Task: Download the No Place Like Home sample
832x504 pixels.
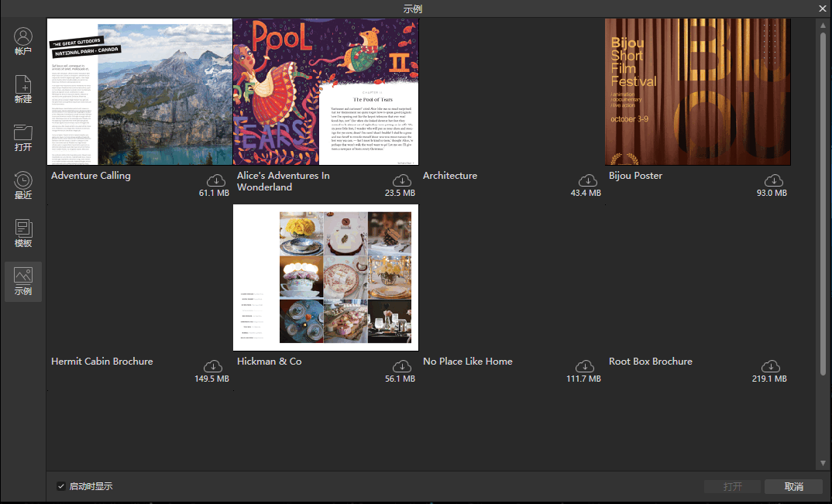Action: click(x=585, y=366)
